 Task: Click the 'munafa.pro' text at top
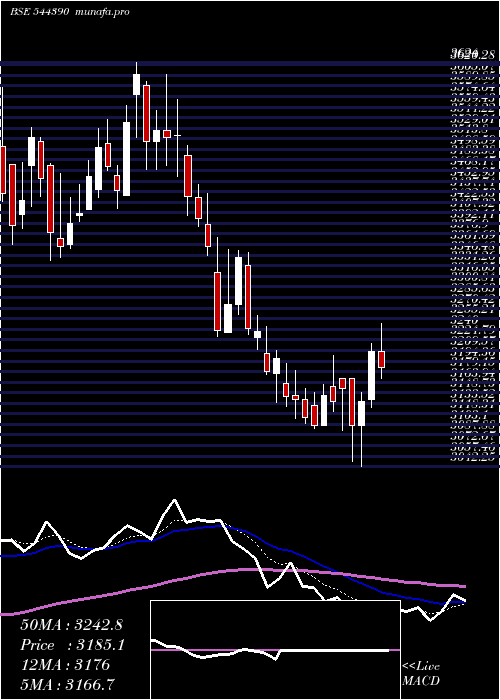[102, 12]
